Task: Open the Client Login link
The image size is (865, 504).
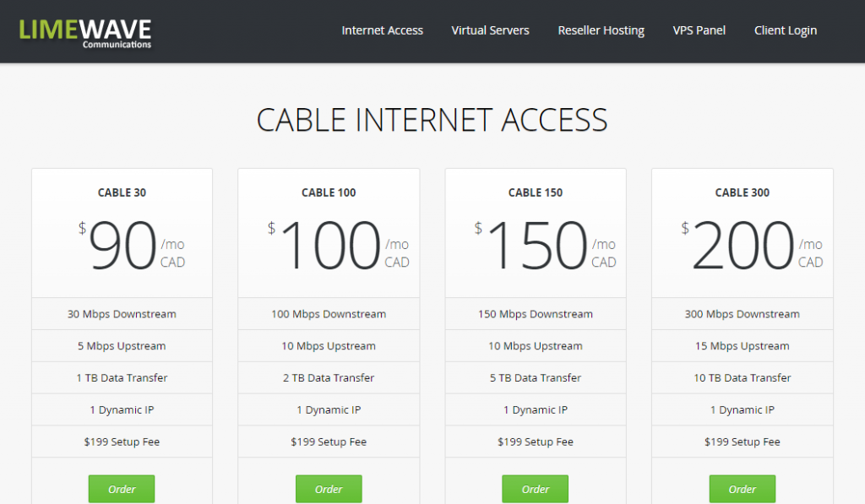Action: click(785, 30)
